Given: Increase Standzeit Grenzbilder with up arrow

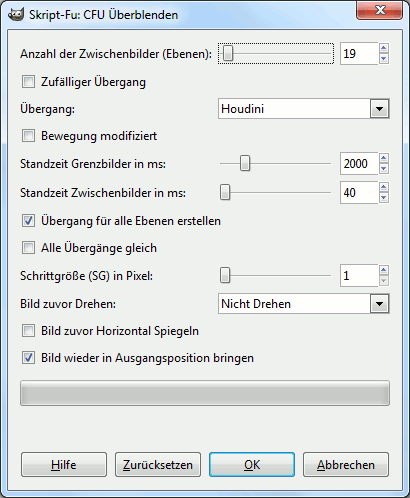Looking at the screenshot, I should (x=384, y=158).
